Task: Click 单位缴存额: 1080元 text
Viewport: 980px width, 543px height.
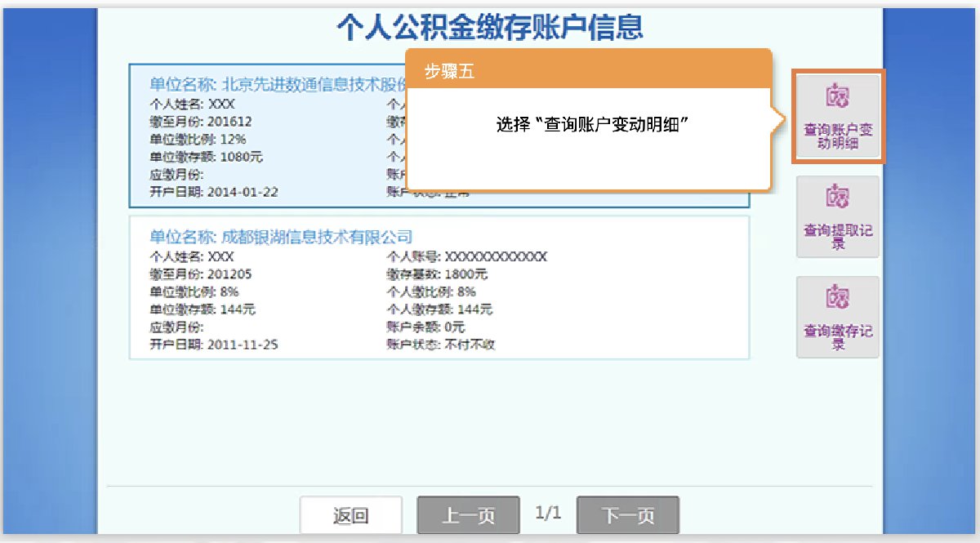Action: pos(206,157)
